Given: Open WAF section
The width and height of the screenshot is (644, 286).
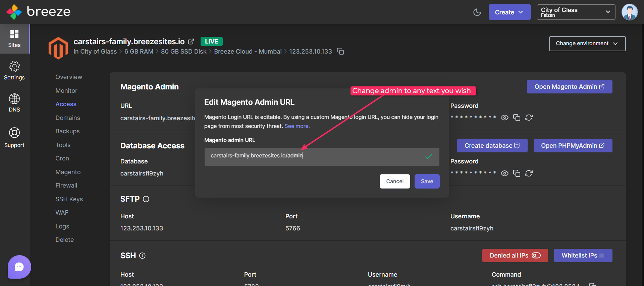Looking at the screenshot, I should pyautogui.click(x=62, y=213).
